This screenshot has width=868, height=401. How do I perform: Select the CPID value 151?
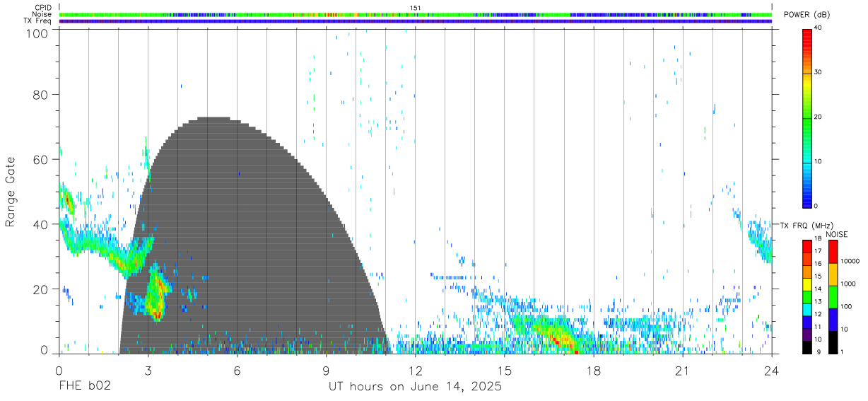coord(416,8)
